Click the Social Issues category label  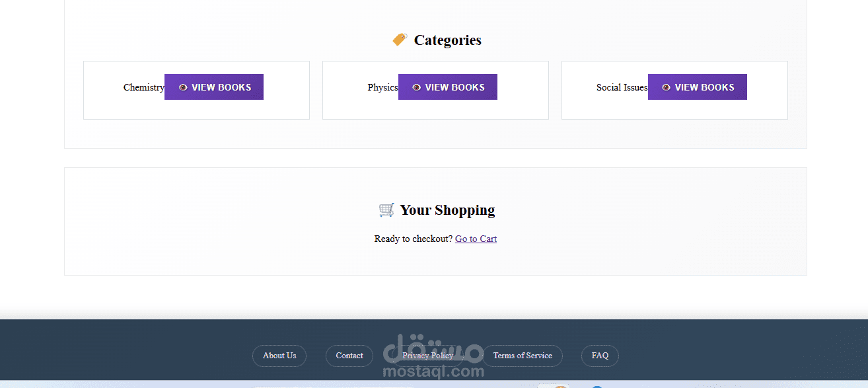(622, 87)
